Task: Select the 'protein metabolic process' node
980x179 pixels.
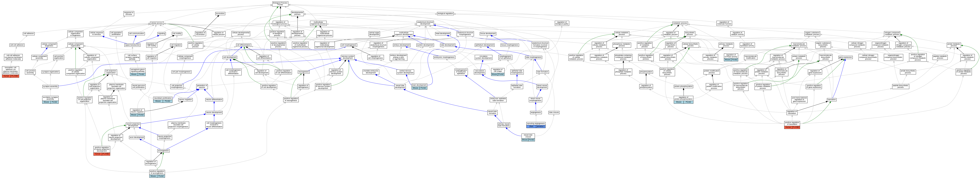Action: coord(799,58)
